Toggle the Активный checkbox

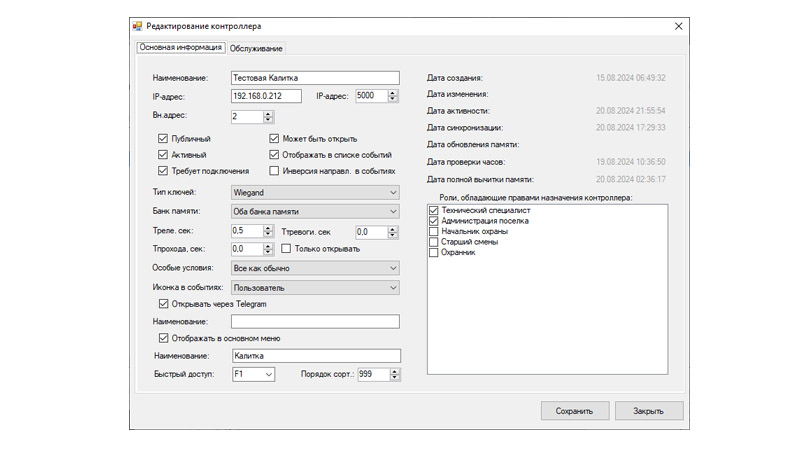[164, 155]
